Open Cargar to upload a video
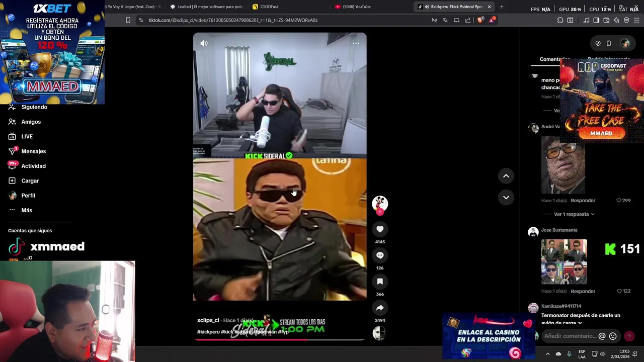Image resolution: width=644 pixels, height=362 pixels. pyautogui.click(x=30, y=180)
